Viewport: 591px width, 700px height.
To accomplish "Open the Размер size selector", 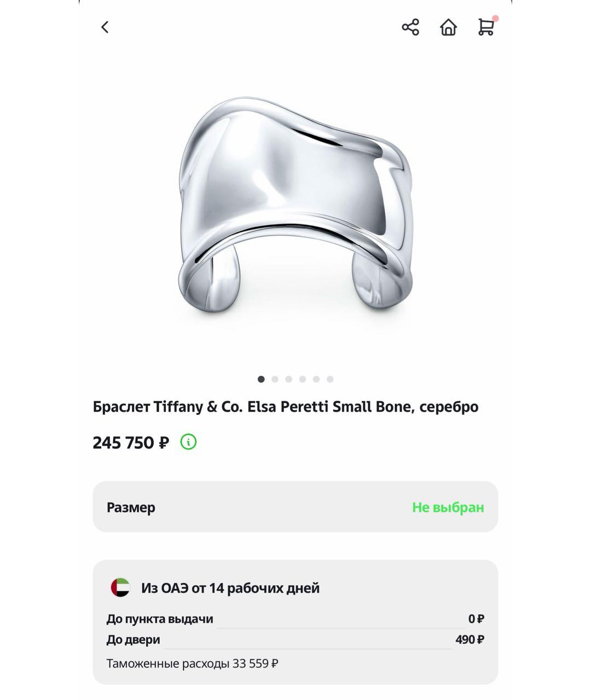I will 296,507.
